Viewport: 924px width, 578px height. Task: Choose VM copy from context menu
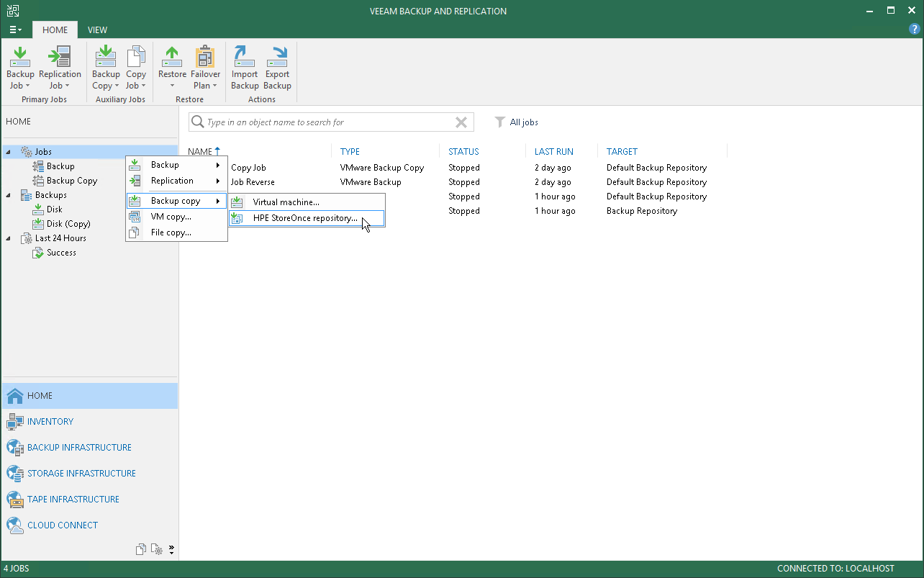(x=171, y=217)
